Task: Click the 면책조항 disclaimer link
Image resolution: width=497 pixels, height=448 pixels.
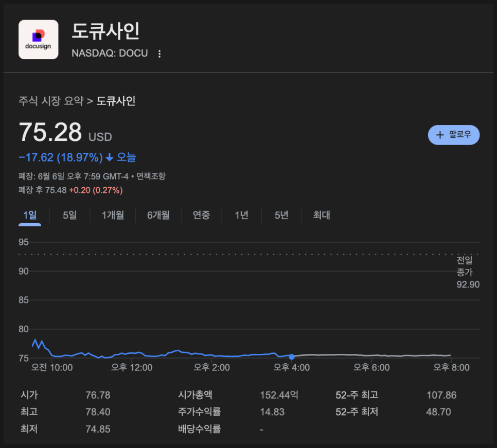Action: pos(151,176)
